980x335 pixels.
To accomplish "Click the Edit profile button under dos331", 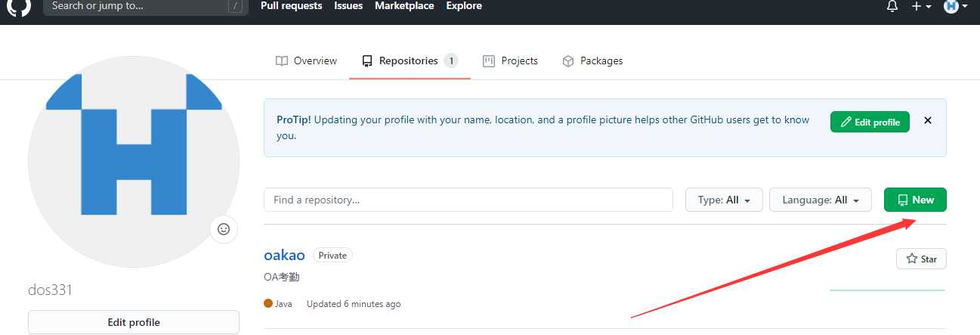I will 134,322.
